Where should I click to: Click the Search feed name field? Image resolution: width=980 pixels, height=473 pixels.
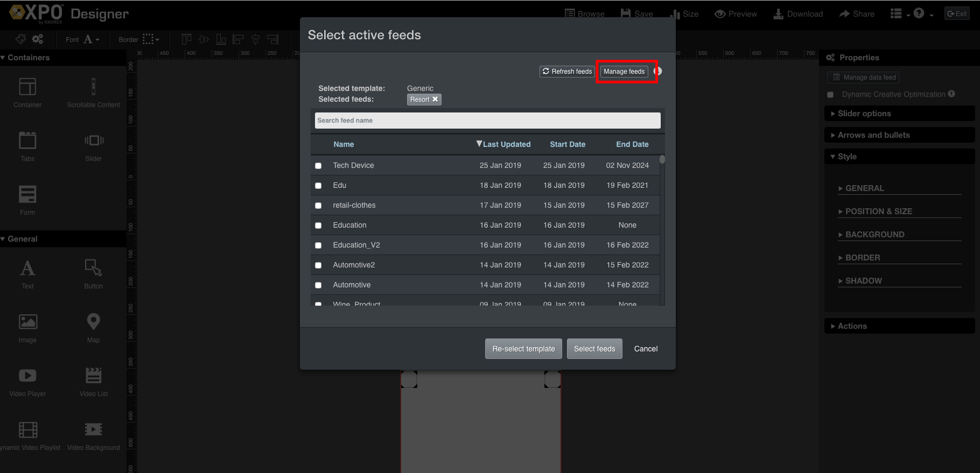[x=487, y=121]
